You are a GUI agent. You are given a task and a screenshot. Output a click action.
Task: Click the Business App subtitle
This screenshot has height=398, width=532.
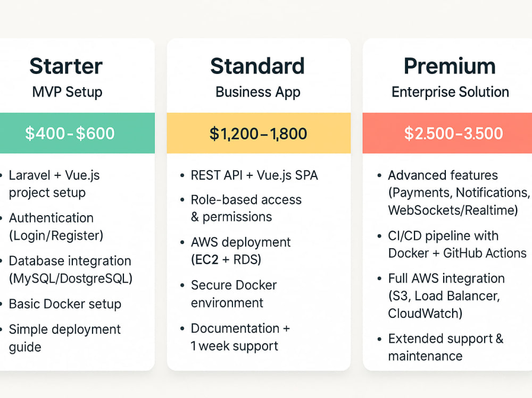pos(258,92)
